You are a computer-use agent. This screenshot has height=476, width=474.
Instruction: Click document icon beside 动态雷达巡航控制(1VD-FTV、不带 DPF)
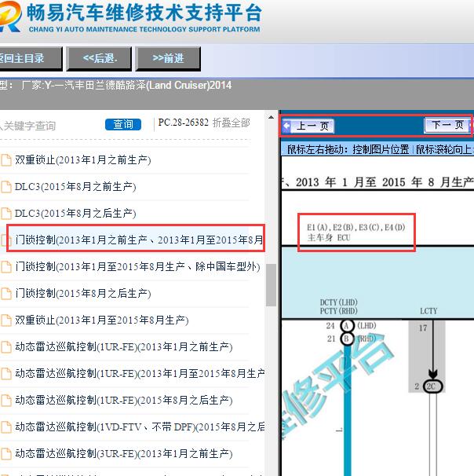[5, 427]
